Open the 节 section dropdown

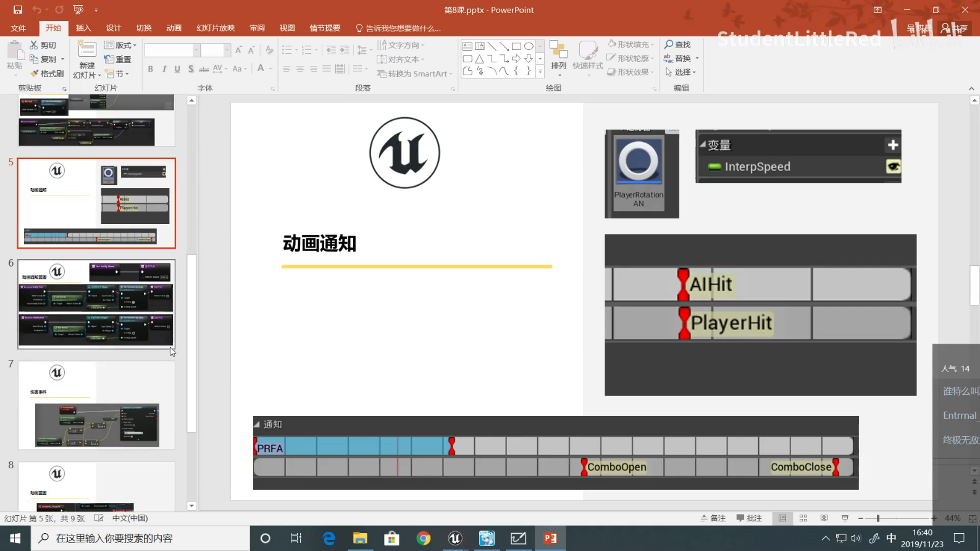(117, 73)
